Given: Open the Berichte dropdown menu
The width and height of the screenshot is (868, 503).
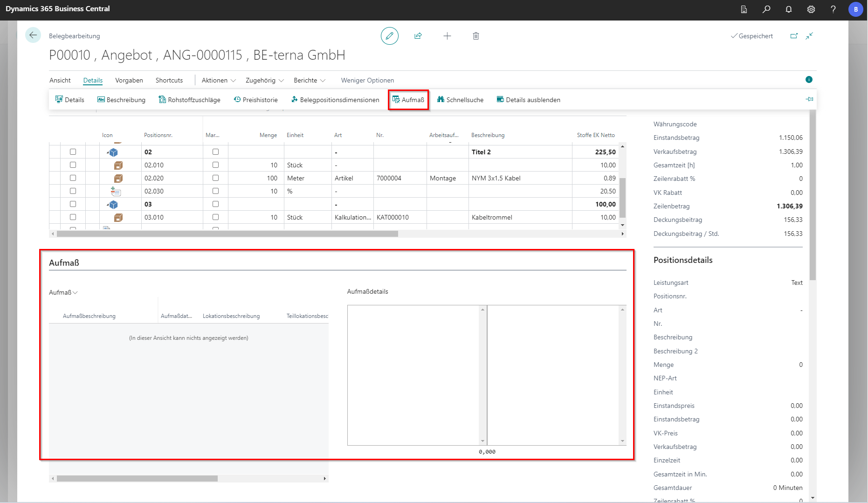Looking at the screenshot, I should (x=310, y=80).
